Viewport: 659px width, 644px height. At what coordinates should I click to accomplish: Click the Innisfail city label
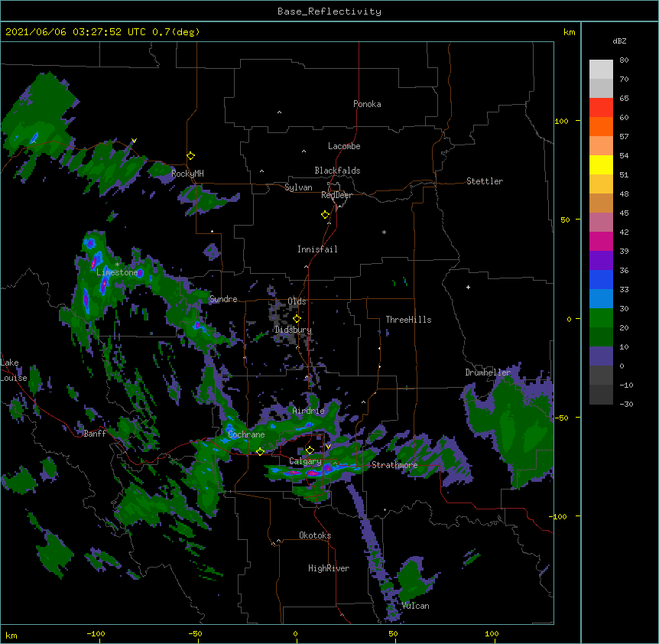[x=317, y=249]
